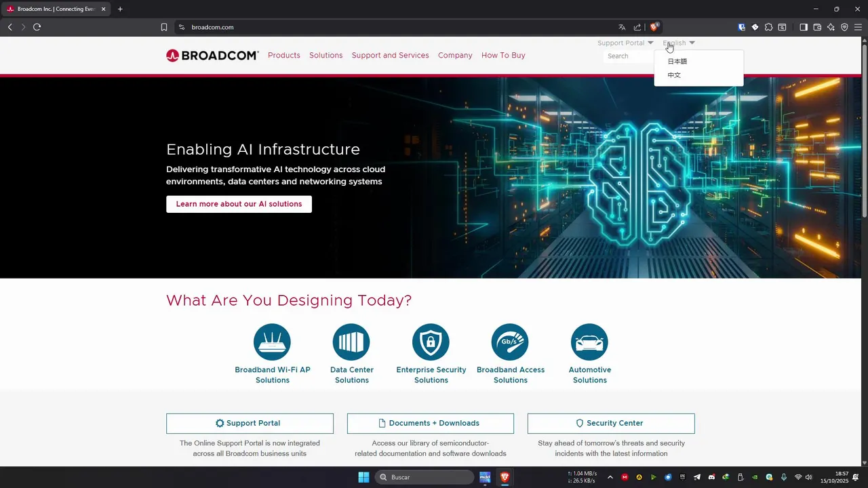Image resolution: width=868 pixels, height=488 pixels.
Task: Reload the page
Action: [x=37, y=27]
